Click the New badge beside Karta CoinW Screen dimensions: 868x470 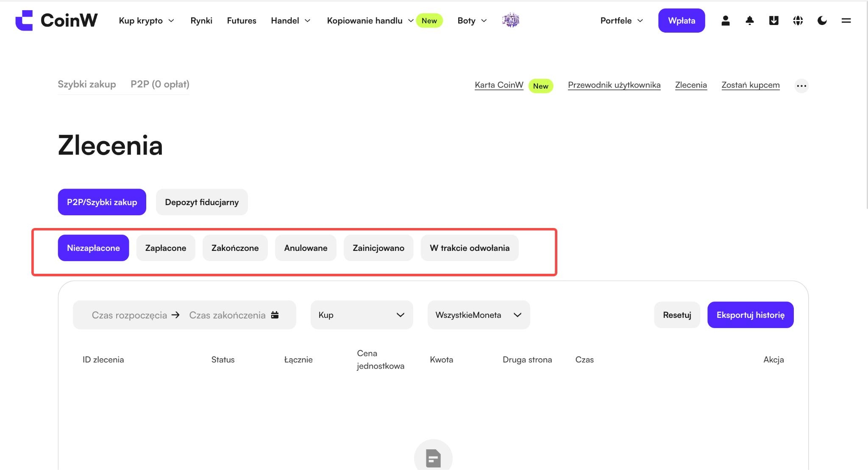point(541,86)
